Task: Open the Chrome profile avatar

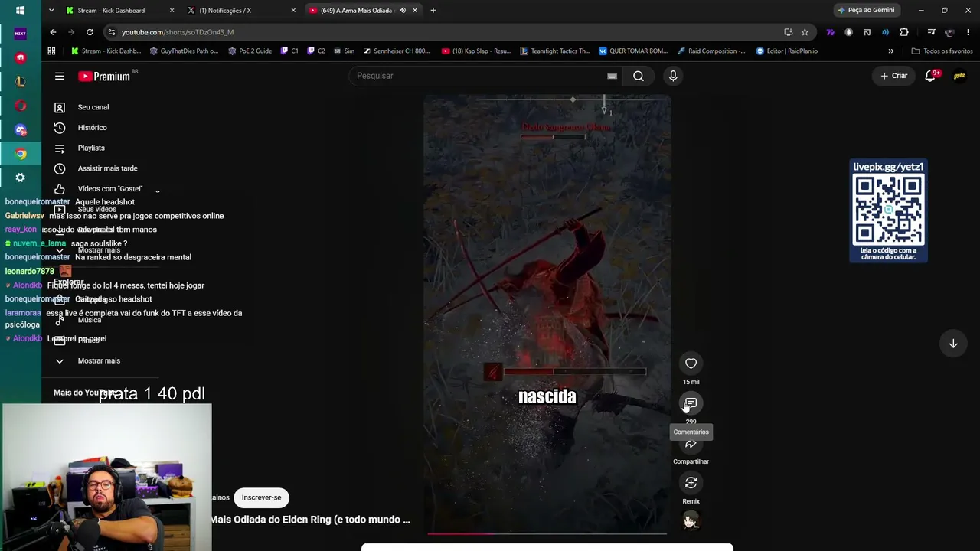Action: [x=949, y=32]
